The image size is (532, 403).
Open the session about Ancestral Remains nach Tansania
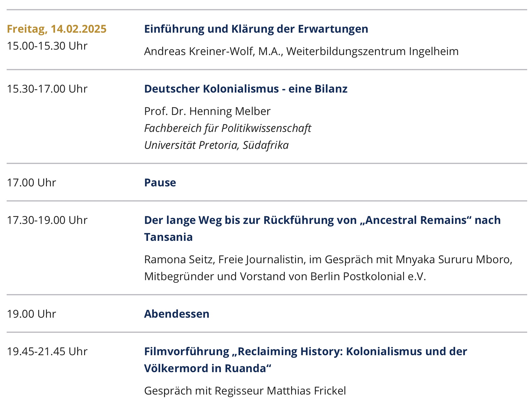tap(322, 220)
